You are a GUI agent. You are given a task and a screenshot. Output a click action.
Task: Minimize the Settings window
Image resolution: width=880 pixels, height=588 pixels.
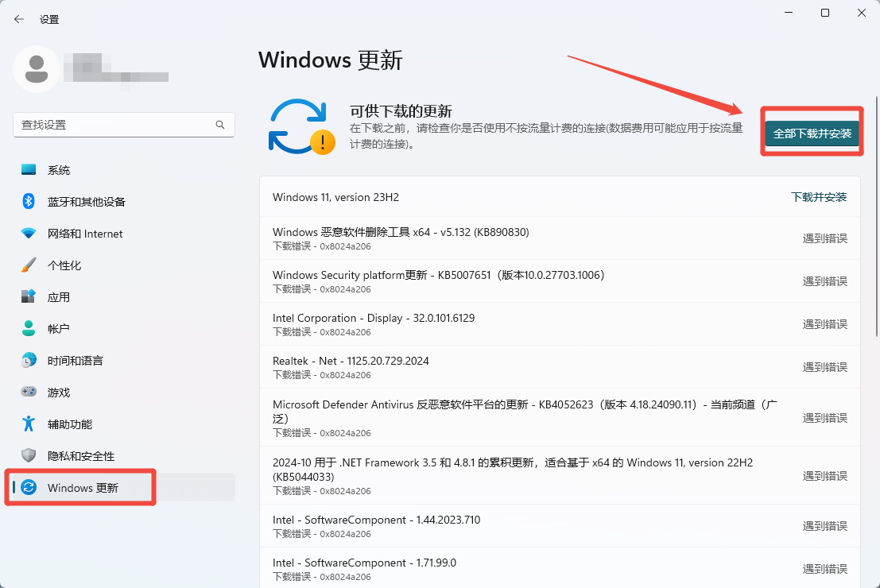[789, 13]
